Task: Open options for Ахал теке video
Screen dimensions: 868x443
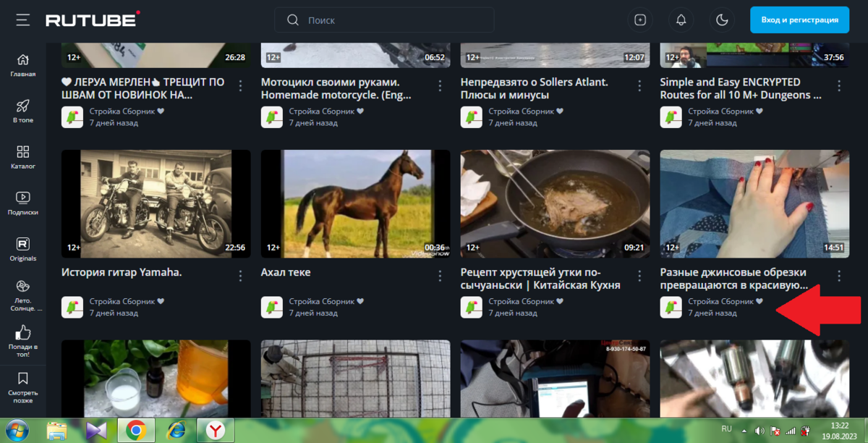Action: tap(441, 276)
